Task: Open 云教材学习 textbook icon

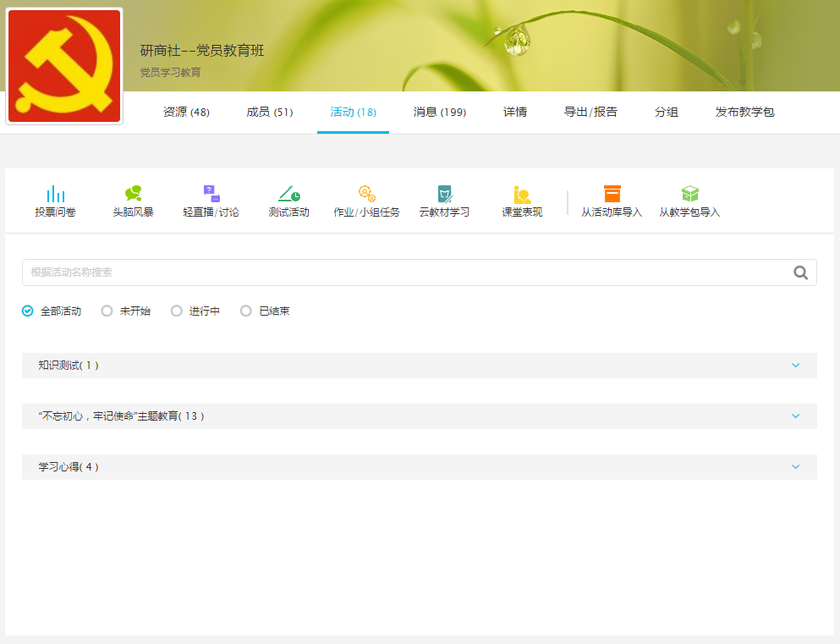Action: [x=444, y=194]
